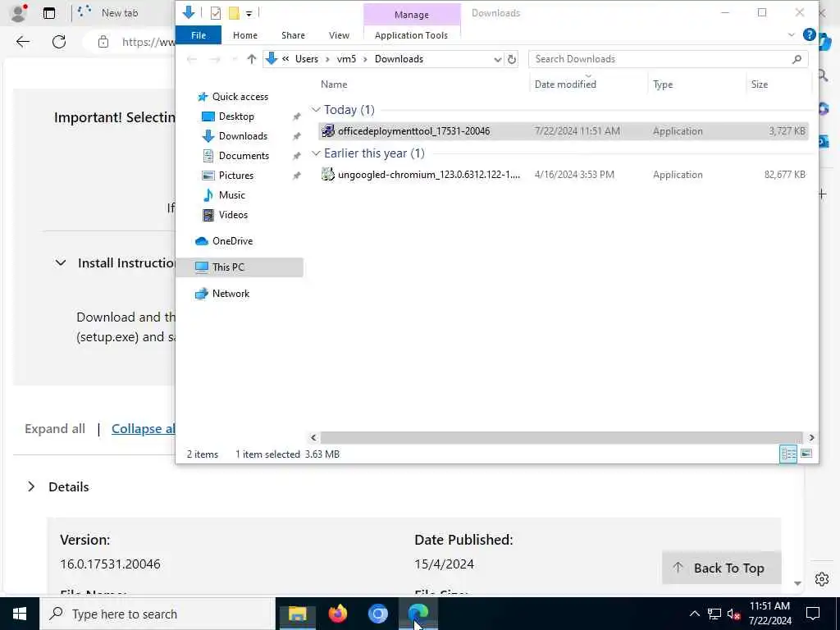Open the View ribbon tab
Screen dimensions: 840x630
[339, 35]
